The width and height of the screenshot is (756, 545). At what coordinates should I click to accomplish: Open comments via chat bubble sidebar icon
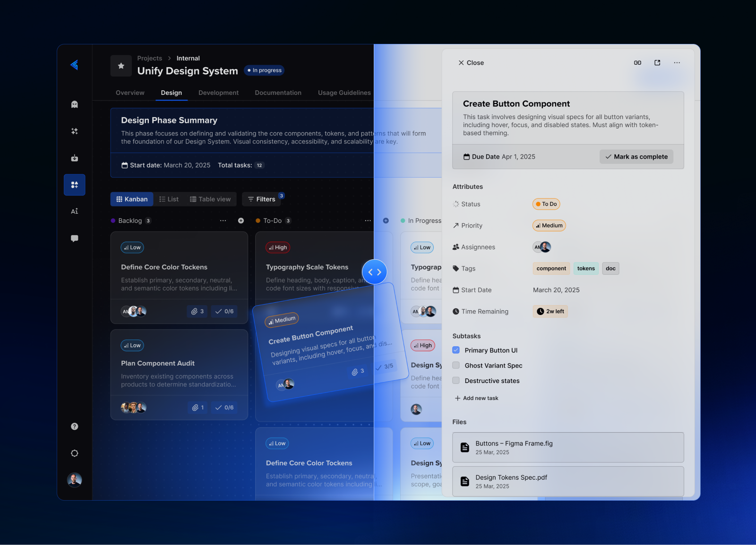74,238
